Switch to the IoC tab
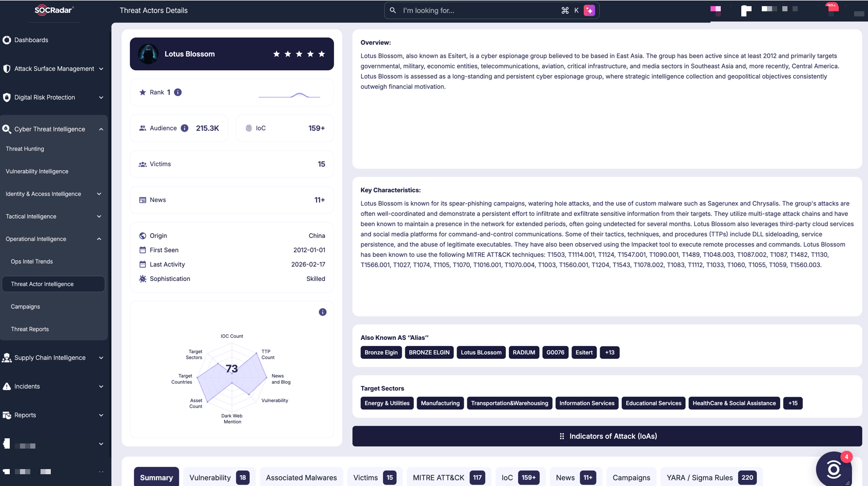 click(x=520, y=477)
